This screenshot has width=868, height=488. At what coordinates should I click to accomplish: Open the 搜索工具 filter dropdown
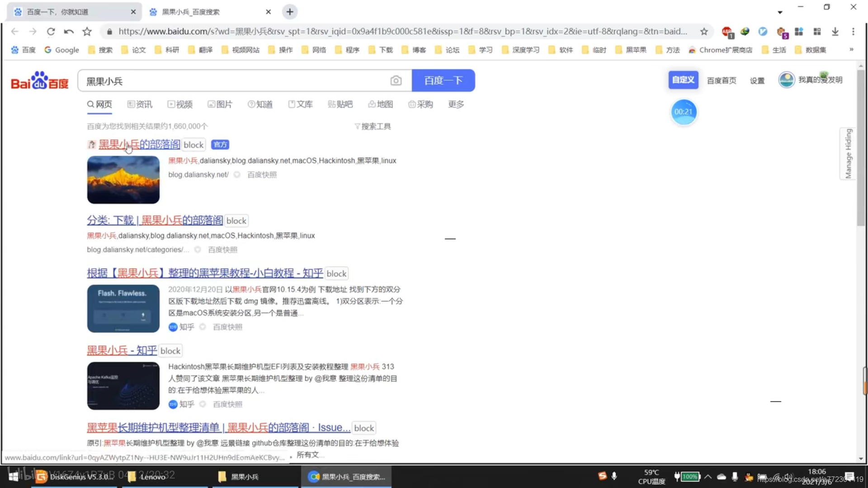coord(373,126)
